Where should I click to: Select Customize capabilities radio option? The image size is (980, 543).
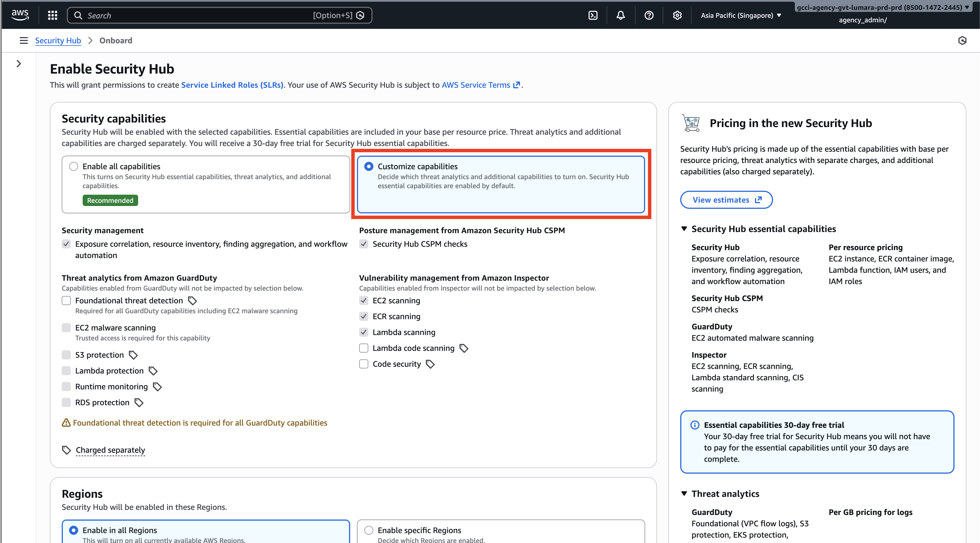(x=369, y=167)
